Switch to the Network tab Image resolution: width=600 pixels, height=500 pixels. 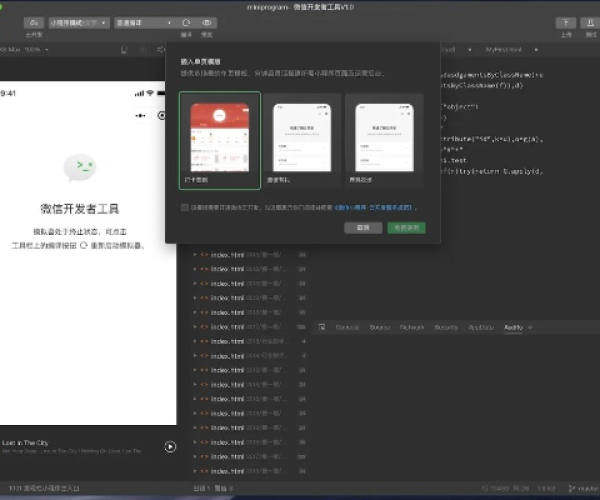point(412,327)
